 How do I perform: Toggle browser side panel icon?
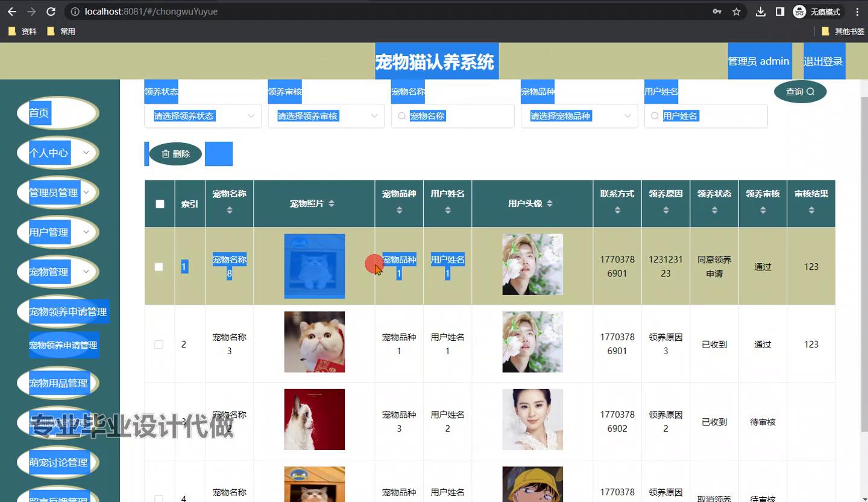point(779,11)
